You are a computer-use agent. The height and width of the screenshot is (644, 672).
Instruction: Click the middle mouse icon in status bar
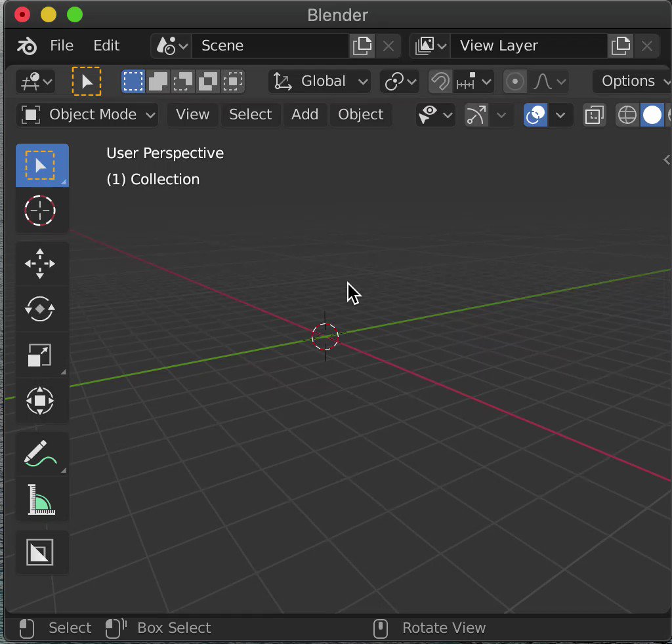pyautogui.click(x=380, y=628)
